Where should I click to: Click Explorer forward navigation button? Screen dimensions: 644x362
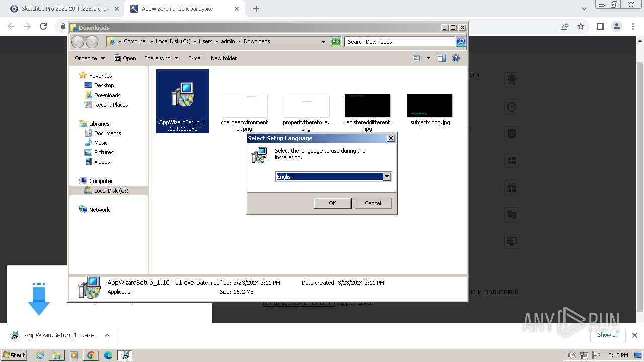click(x=92, y=42)
